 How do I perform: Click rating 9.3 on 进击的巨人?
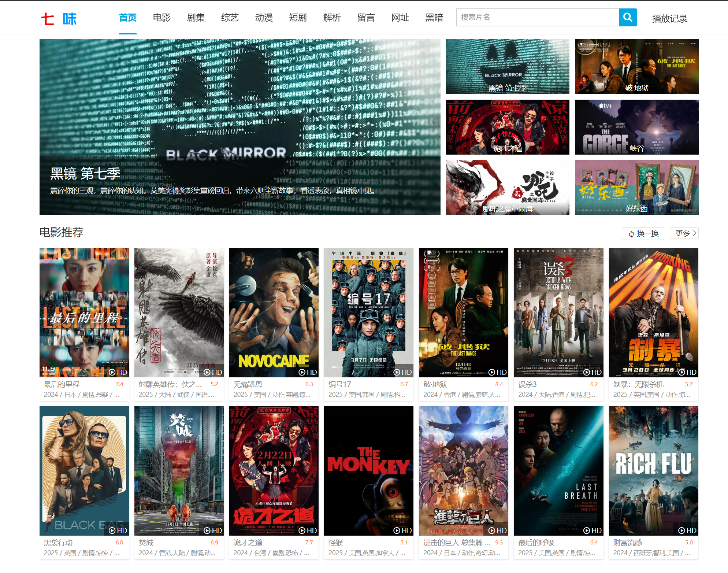(x=499, y=543)
